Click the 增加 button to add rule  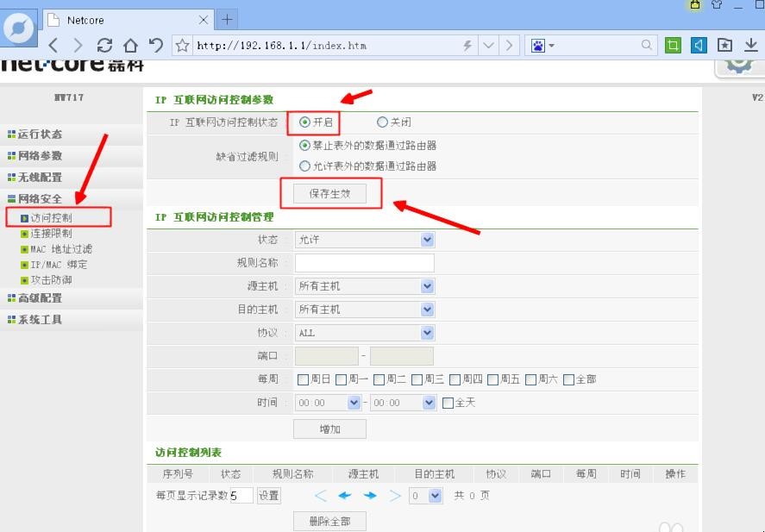tap(329, 429)
